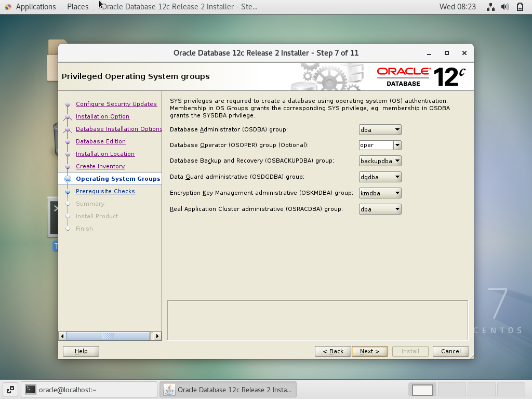Open the Installation Option step
This screenshot has width=532, height=399.
(102, 116)
